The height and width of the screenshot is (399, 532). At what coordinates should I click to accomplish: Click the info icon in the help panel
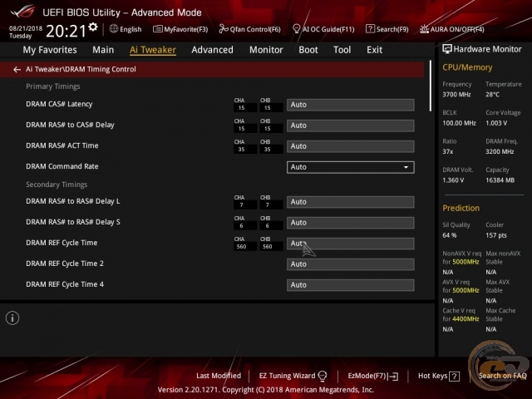(12, 318)
